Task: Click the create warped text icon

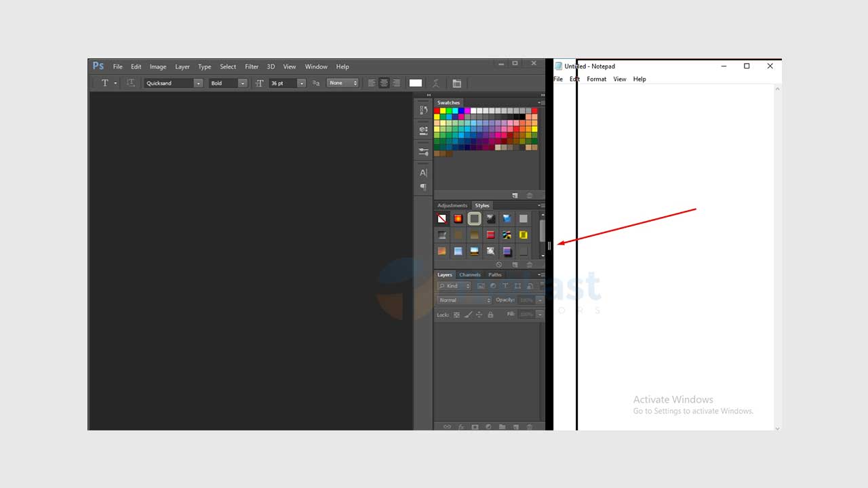Action: tap(436, 83)
